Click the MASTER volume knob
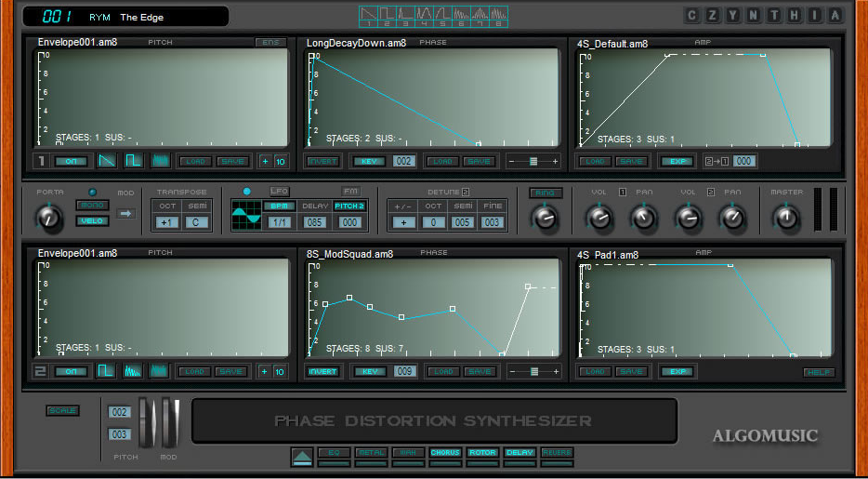 (x=786, y=218)
